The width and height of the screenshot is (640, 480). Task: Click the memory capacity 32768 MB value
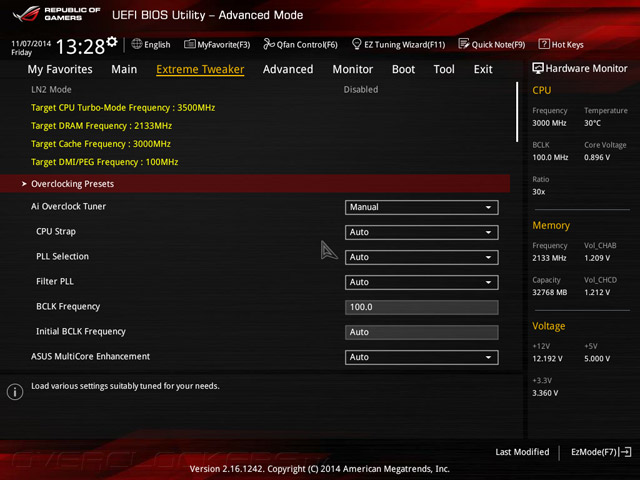(x=549, y=292)
